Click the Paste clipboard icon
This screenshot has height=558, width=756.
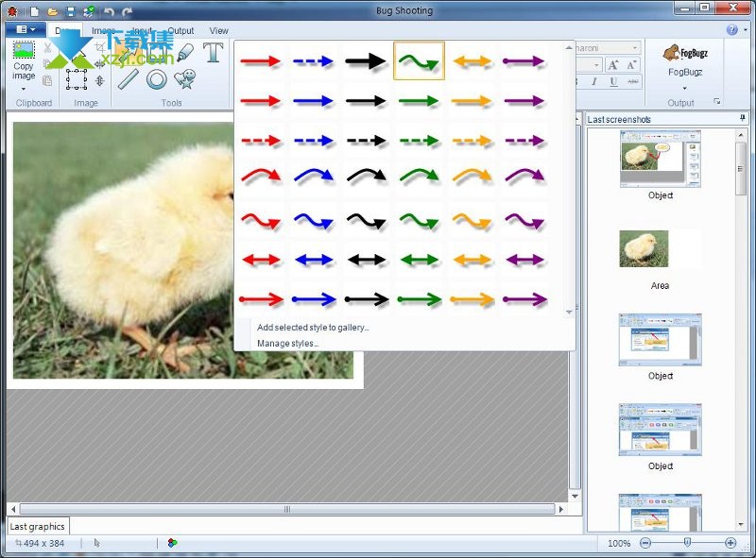pyautogui.click(x=47, y=80)
